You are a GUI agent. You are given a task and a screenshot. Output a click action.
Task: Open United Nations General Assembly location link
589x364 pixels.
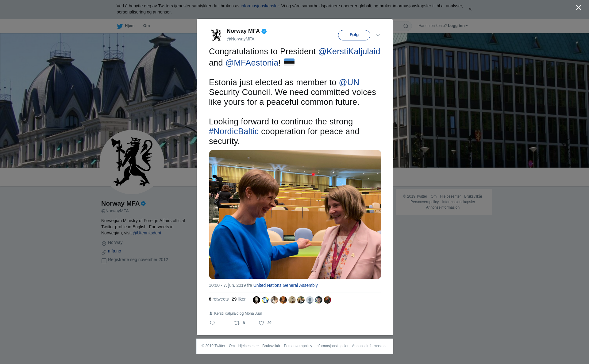coord(285,285)
